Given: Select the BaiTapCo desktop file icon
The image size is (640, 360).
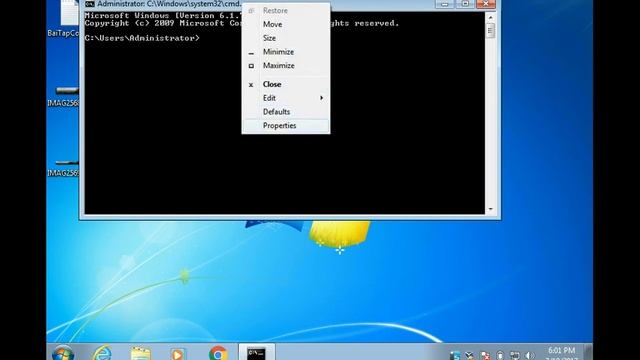Looking at the screenshot, I should 64,18.
